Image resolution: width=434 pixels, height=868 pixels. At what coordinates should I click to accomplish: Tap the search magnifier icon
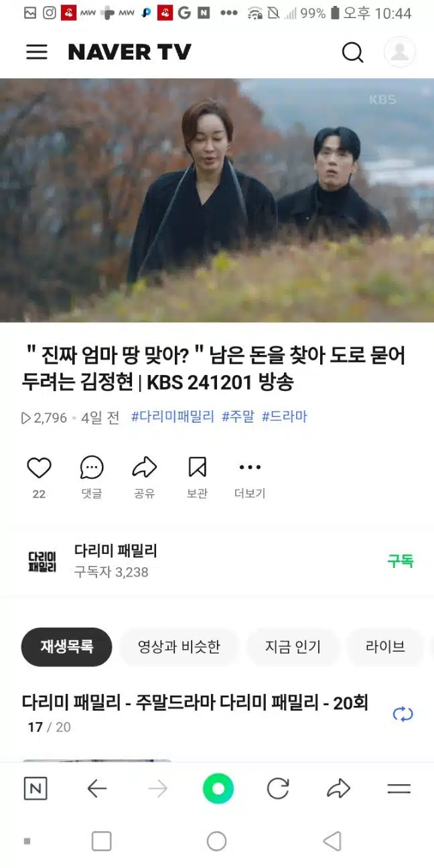[x=352, y=52]
